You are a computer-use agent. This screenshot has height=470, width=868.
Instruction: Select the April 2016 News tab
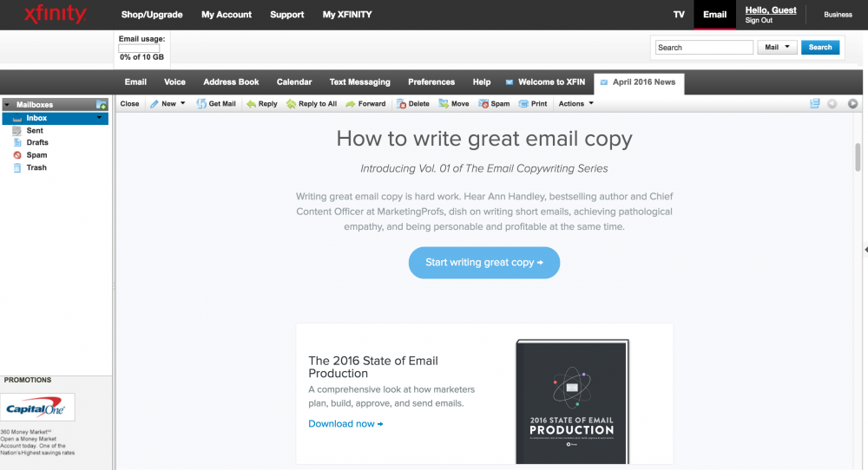pyautogui.click(x=639, y=82)
